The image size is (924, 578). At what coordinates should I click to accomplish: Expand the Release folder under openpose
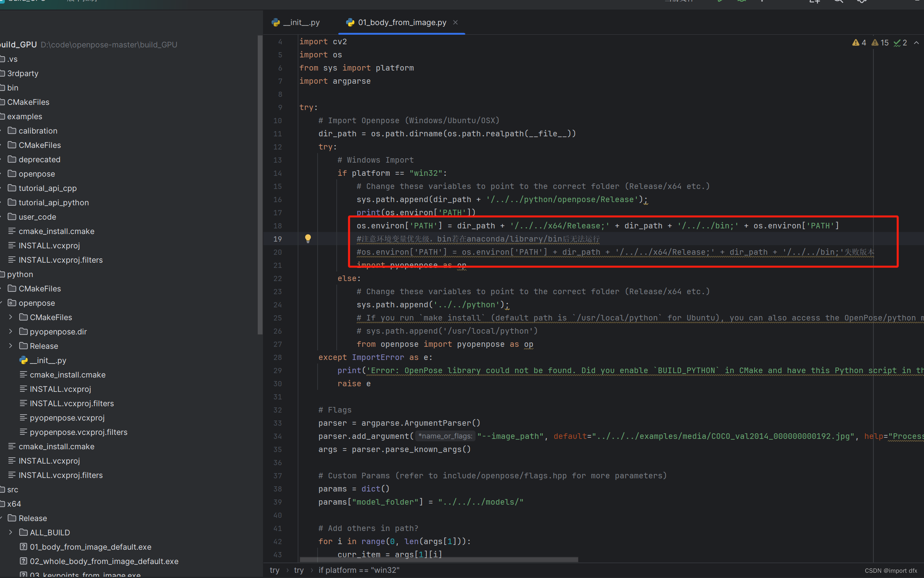(10, 346)
